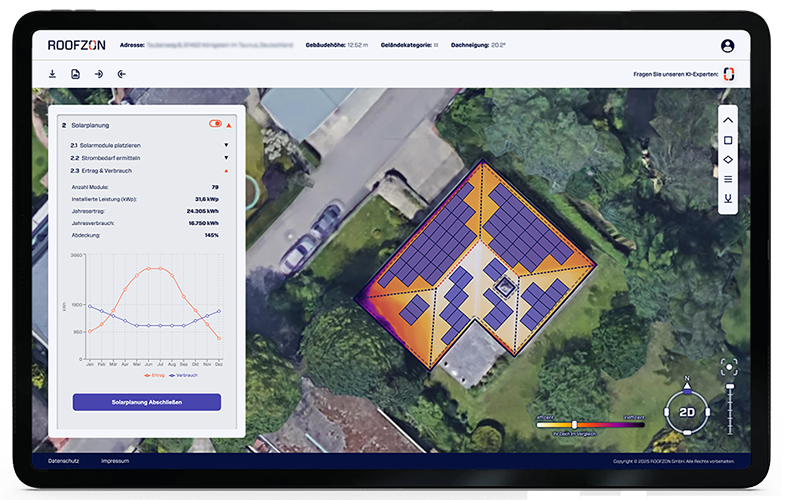Open the Datenschutz footer link
The width and height of the screenshot is (786, 500).
[63, 461]
